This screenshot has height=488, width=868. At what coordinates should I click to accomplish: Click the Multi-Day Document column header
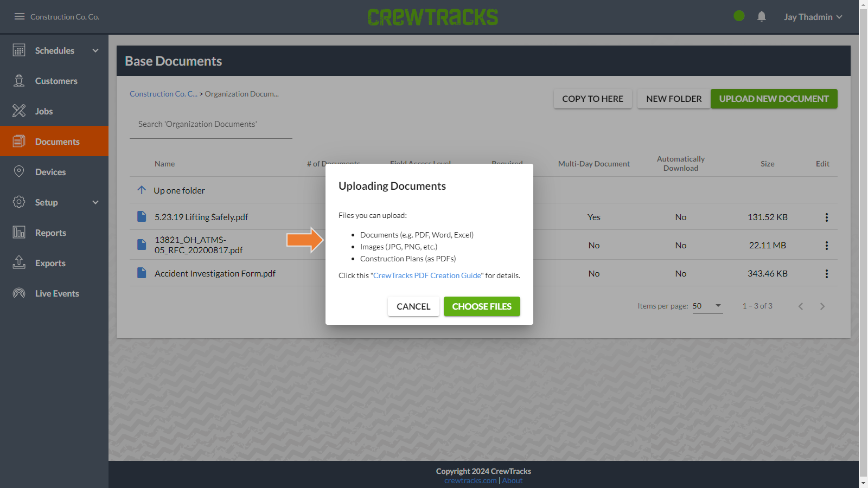(594, 164)
